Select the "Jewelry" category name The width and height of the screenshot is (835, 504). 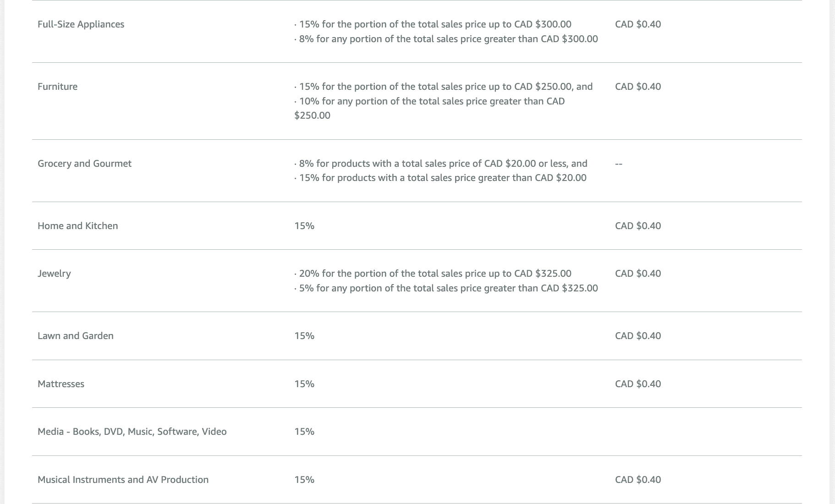(x=54, y=274)
